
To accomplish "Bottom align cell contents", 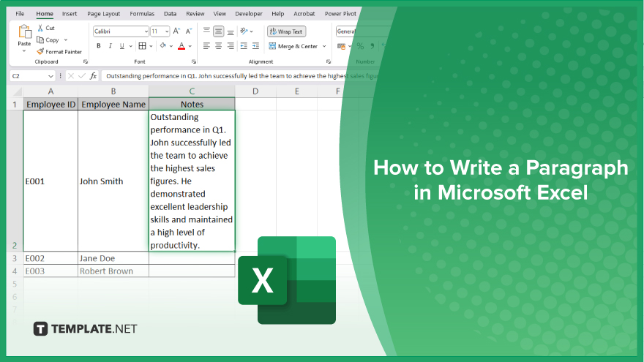I will pyautogui.click(x=231, y=31).
